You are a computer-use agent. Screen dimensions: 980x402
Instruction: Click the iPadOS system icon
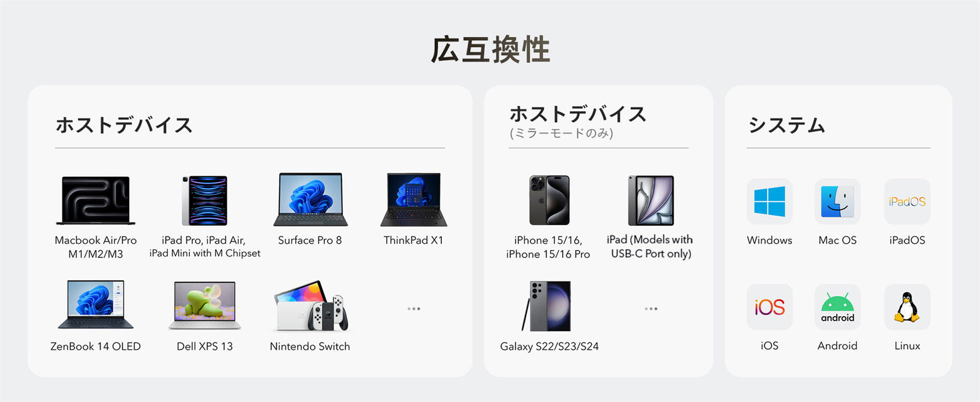907,202
